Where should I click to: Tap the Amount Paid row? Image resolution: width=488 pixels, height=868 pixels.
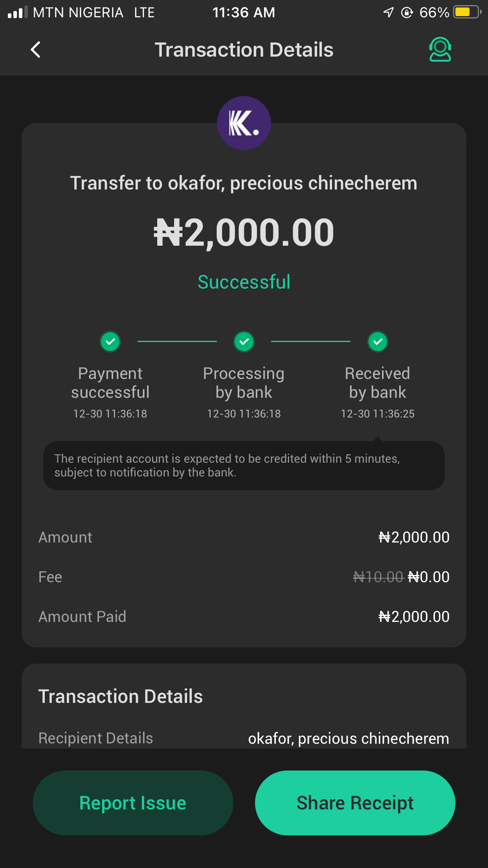click(244, 616)
